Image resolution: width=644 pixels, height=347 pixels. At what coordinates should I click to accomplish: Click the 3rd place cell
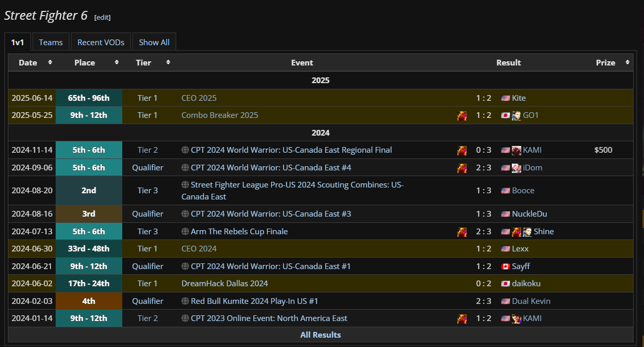click(89, 214)
